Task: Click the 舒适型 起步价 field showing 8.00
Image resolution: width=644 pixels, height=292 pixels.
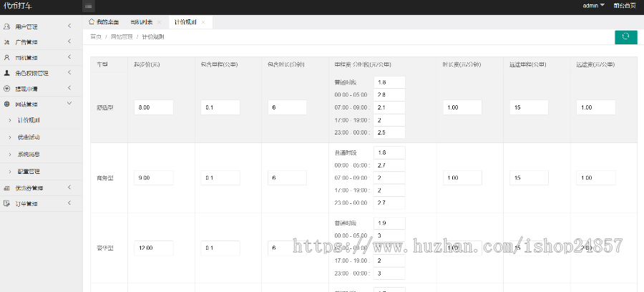Action: pos(154,107)
